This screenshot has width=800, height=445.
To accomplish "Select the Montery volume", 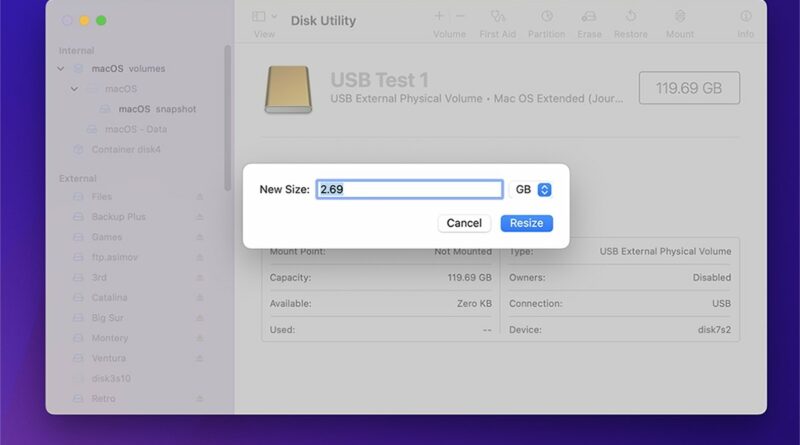I will 110,338.
